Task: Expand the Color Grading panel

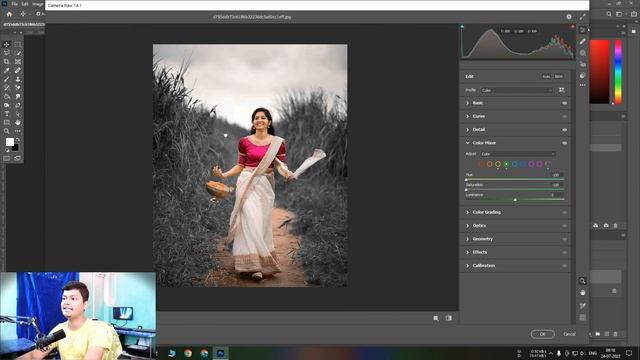Action: click(468, 212)
